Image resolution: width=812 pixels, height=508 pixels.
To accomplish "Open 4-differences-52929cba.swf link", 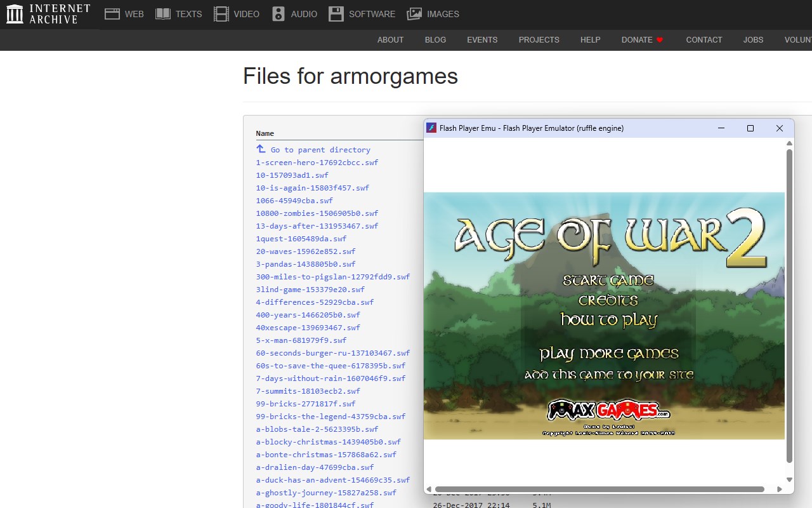I will [x=315, y=302].
